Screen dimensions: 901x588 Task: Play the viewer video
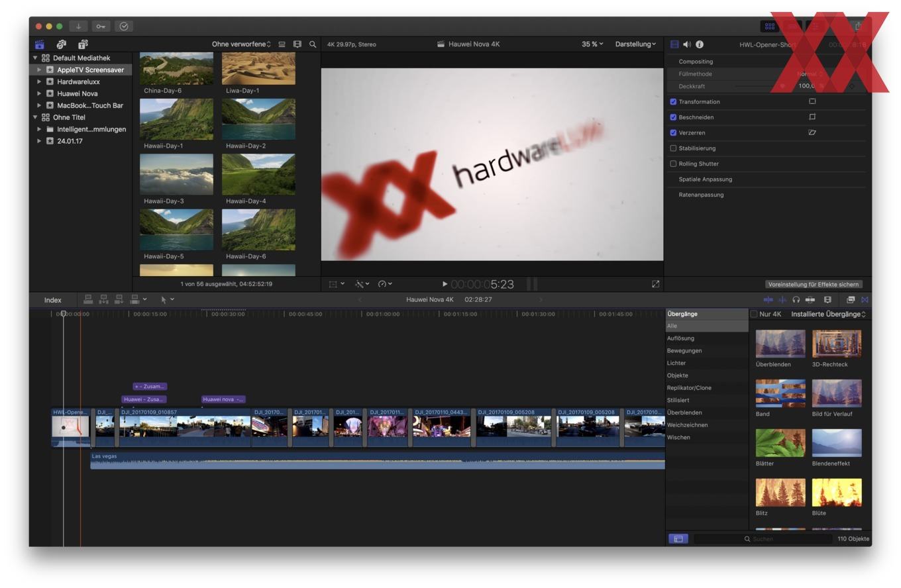[x=445, y=284]
